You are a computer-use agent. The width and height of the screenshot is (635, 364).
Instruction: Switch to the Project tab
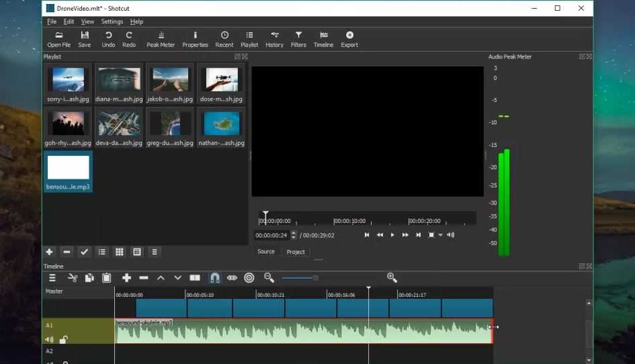coord(296,252)
